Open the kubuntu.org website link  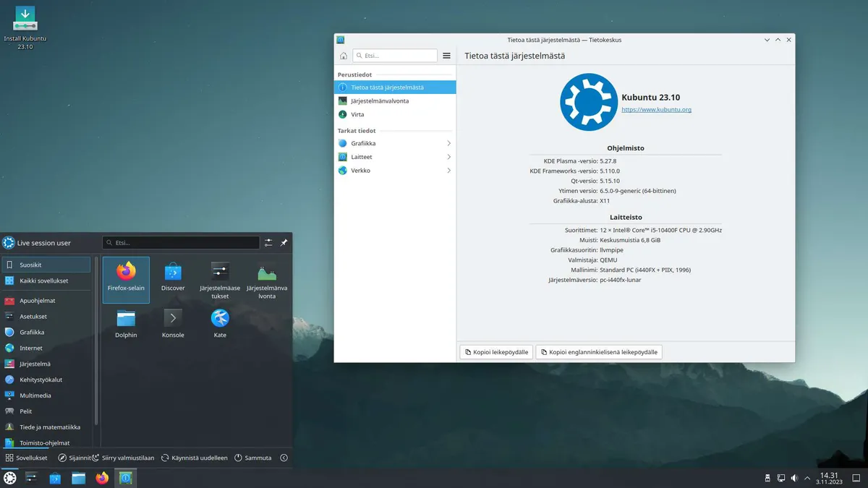click(x=656, y=110)
